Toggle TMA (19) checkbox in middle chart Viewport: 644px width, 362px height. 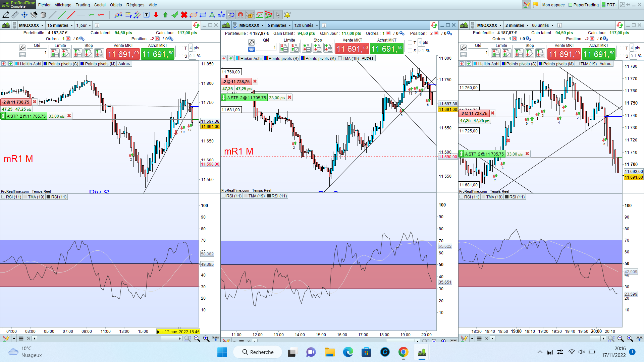tap(340, 58)
